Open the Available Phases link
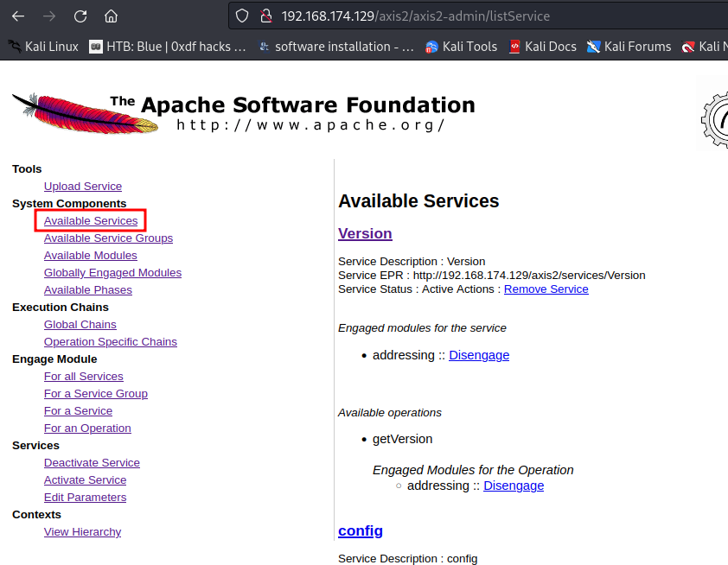This screenshot has height=565, width=728. 88,290
